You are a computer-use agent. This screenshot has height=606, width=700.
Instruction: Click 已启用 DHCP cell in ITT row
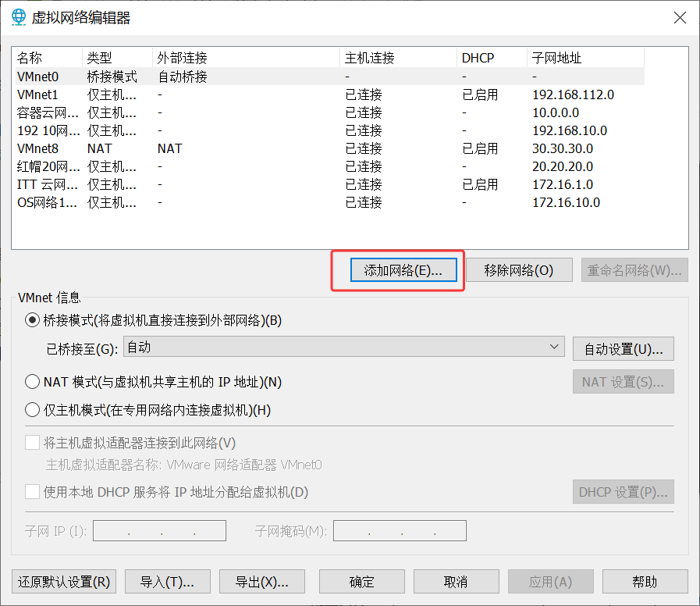tap(480, 184)
